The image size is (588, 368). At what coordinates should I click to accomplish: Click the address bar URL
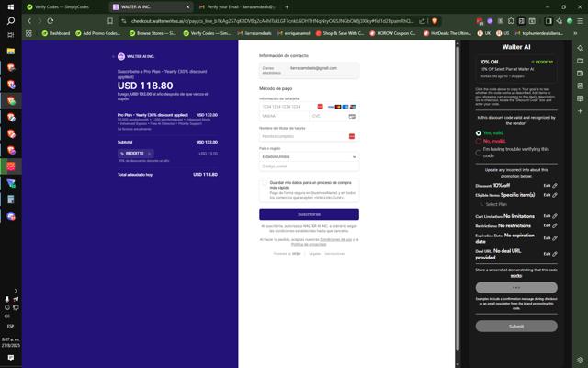(272, 21)
